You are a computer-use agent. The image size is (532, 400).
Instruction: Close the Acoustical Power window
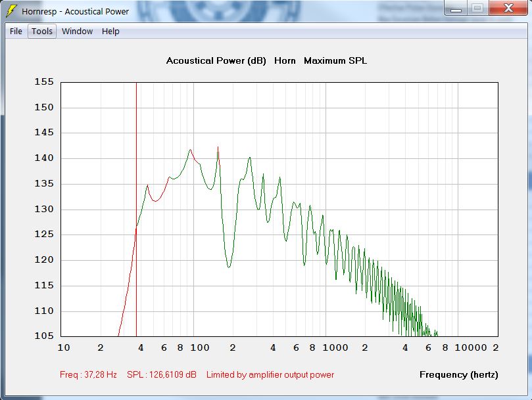[508, 8]
